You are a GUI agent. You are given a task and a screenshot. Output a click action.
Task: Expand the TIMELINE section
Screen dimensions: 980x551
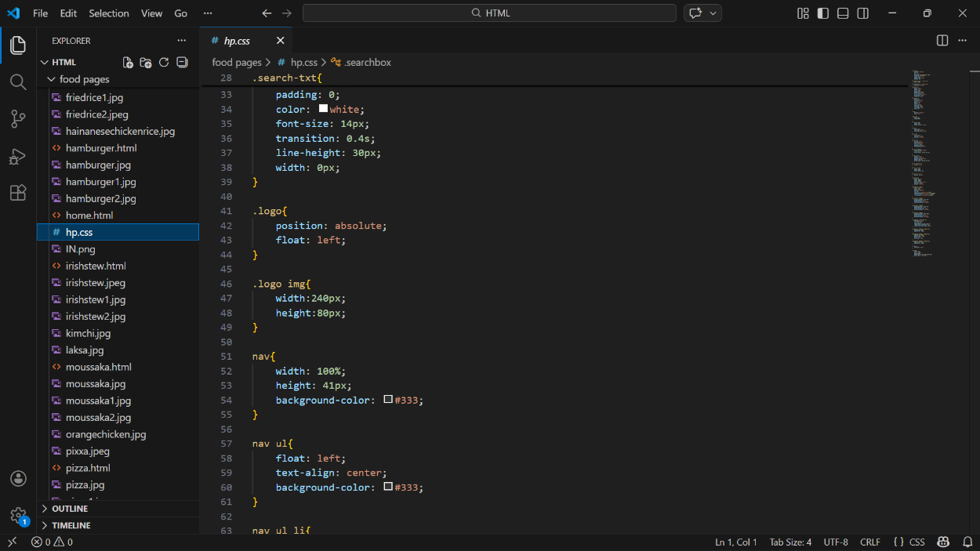coord(71,525)
